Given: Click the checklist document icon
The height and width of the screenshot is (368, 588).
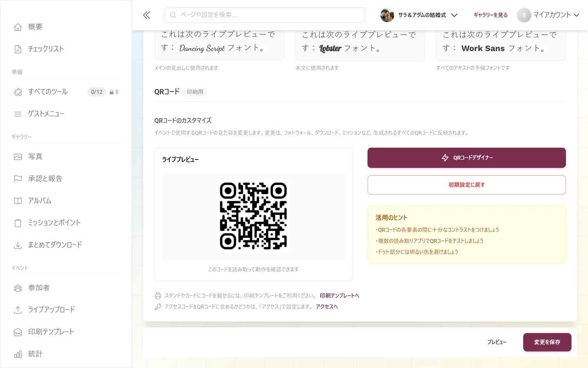Looking at the screenshot, I should point(18,49).
